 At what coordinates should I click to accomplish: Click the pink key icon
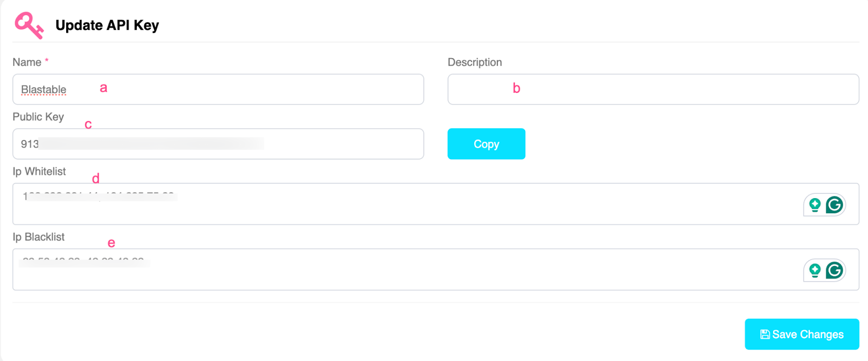pos(29,26)
